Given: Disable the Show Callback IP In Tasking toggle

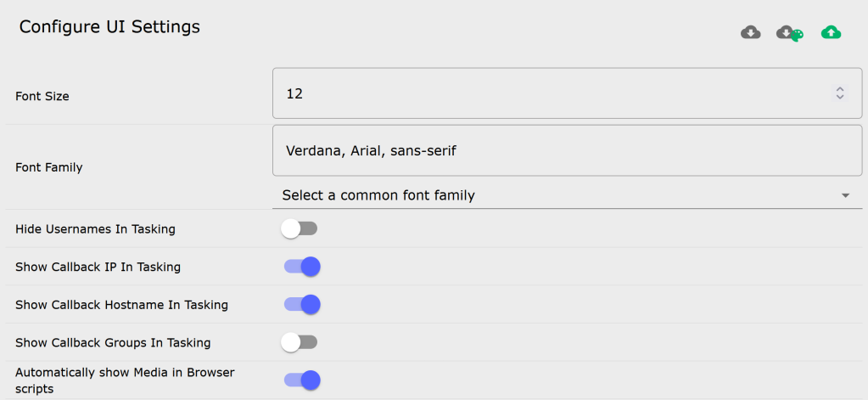Looking at the screenshot, I should (x=302, y=267).
